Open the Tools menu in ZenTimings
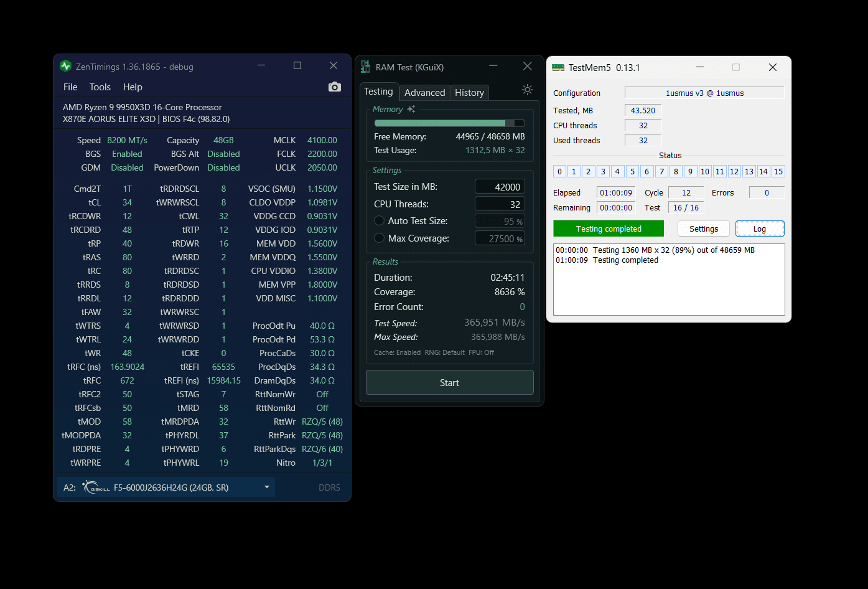Screen dimensions: 868x589 pyautogui.click(x=100, y=87)
